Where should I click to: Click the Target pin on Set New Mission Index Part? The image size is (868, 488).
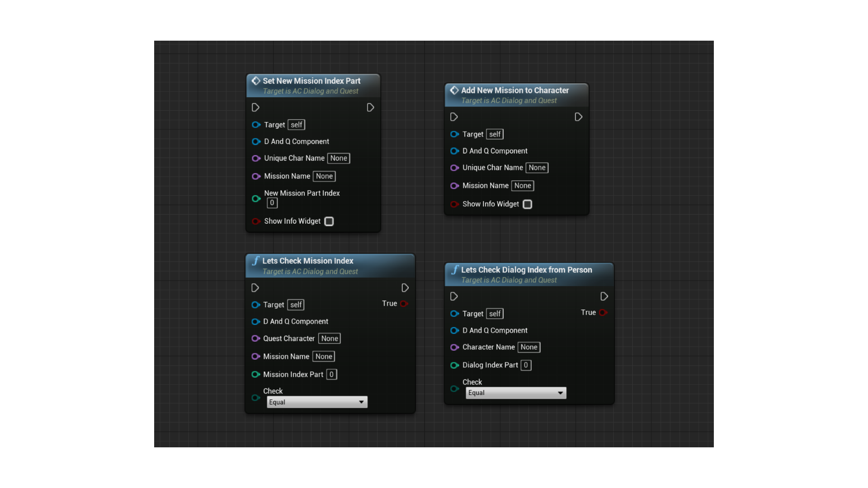(x=256, y=125)
